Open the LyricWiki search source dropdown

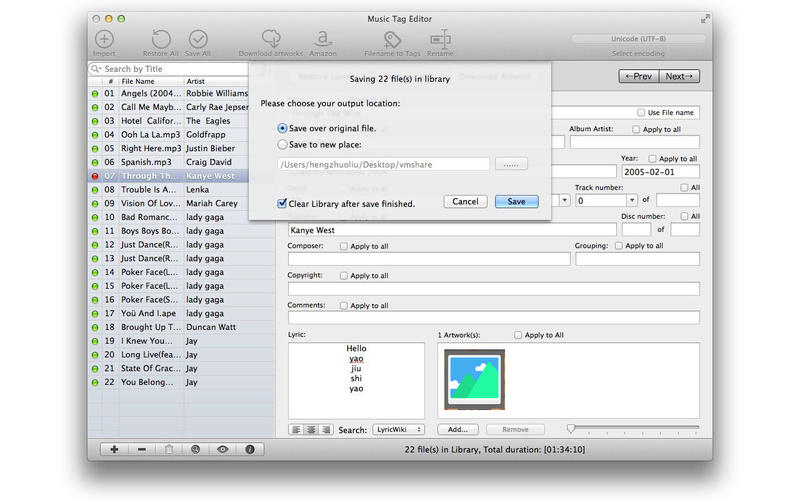point(398,429)
